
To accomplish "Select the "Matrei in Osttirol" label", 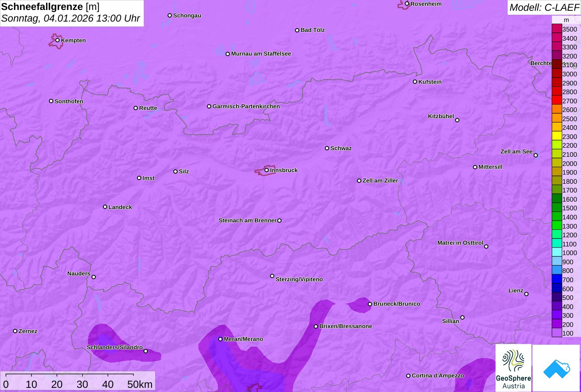I will (x=460, y=243).
